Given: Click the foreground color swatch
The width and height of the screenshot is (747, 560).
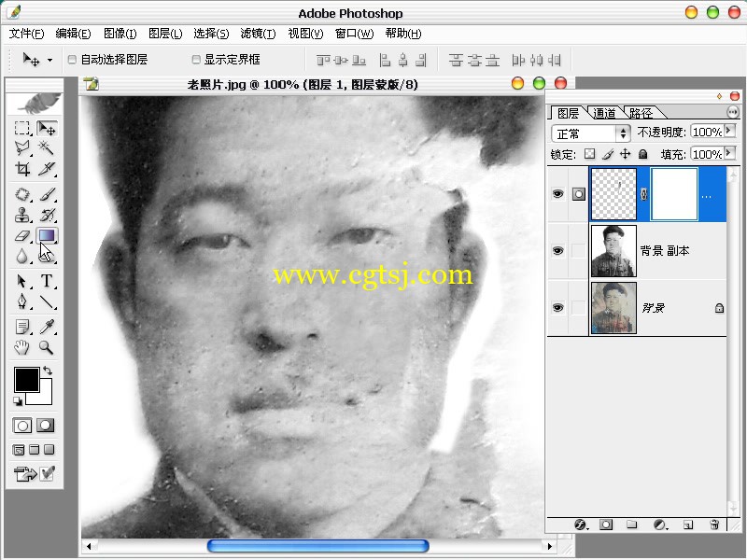Looking at the screenshot, I should (x=26, y=380).
